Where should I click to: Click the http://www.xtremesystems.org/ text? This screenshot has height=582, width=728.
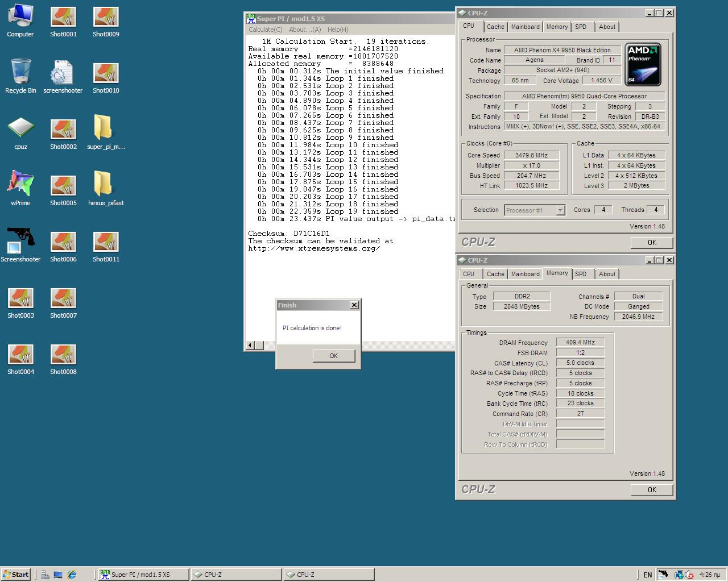tap(314, 248)
